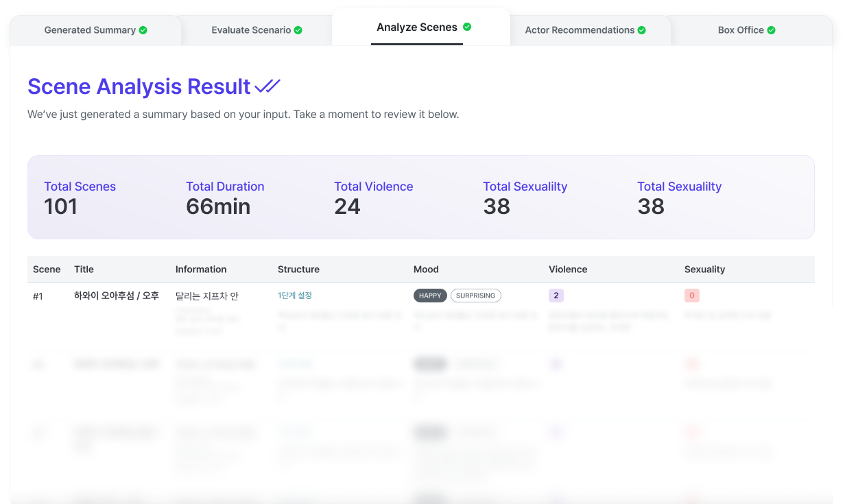This screenshot has width=845, height=504.
Task: Click the Scene column header
Action: [47, 269]
